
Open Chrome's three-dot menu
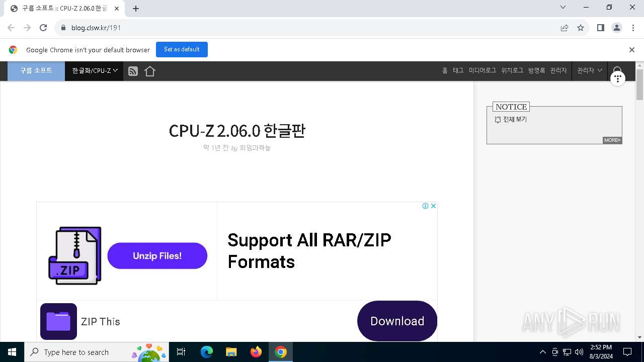point(633,28)
